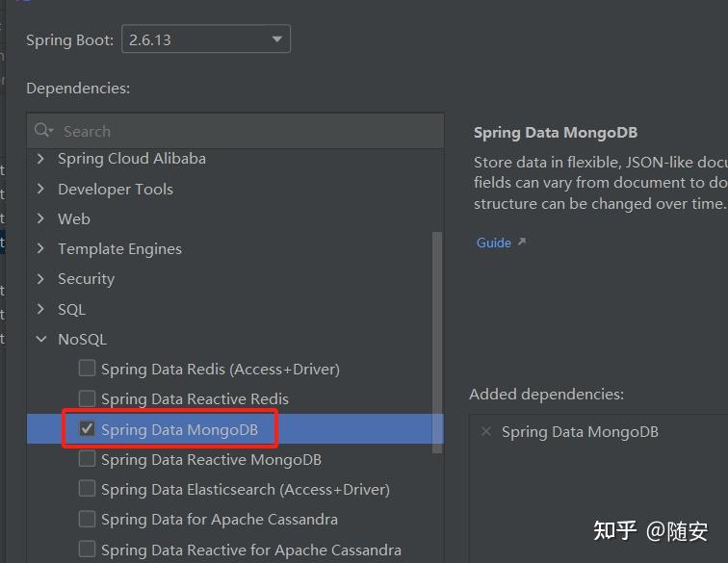Collapse the NoSQL category

point(40,340)
